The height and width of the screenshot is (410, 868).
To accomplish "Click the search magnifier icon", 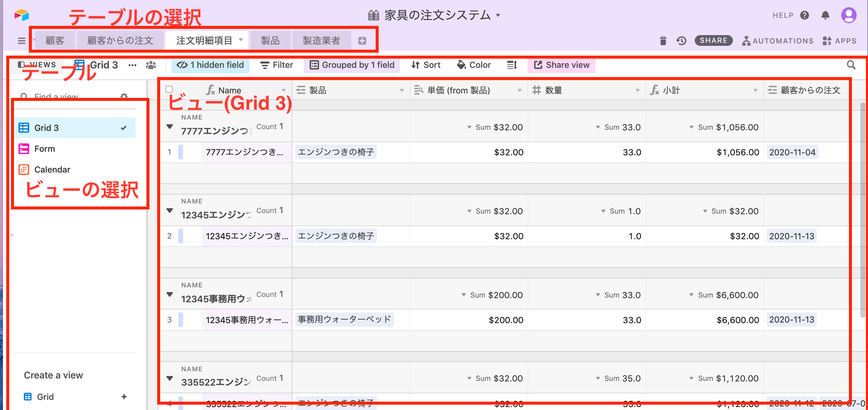I will click(851, 65).
